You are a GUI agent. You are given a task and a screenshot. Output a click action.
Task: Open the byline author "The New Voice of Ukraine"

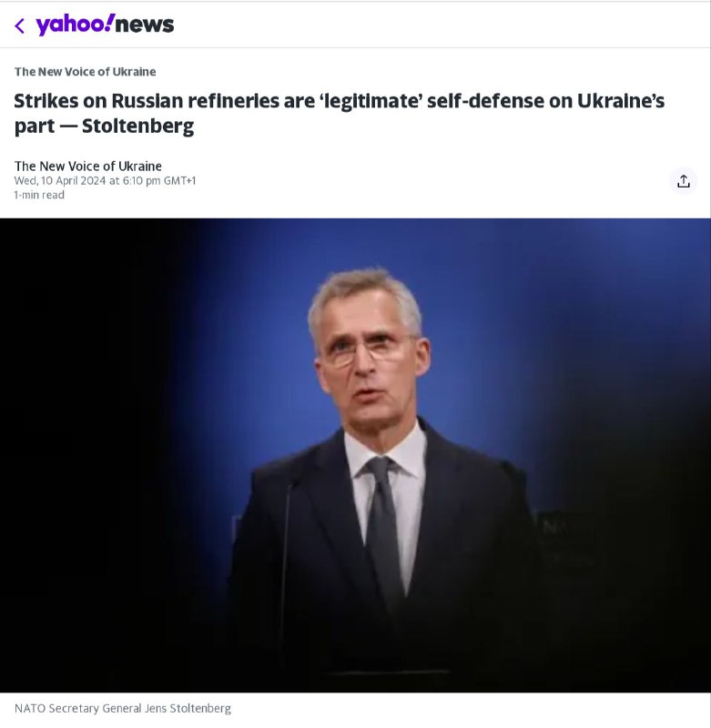coord(88,166)
